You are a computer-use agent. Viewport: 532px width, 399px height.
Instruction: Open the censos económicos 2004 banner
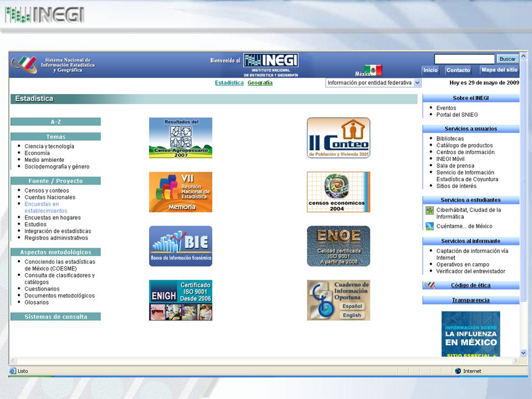(x=338, y=192)
